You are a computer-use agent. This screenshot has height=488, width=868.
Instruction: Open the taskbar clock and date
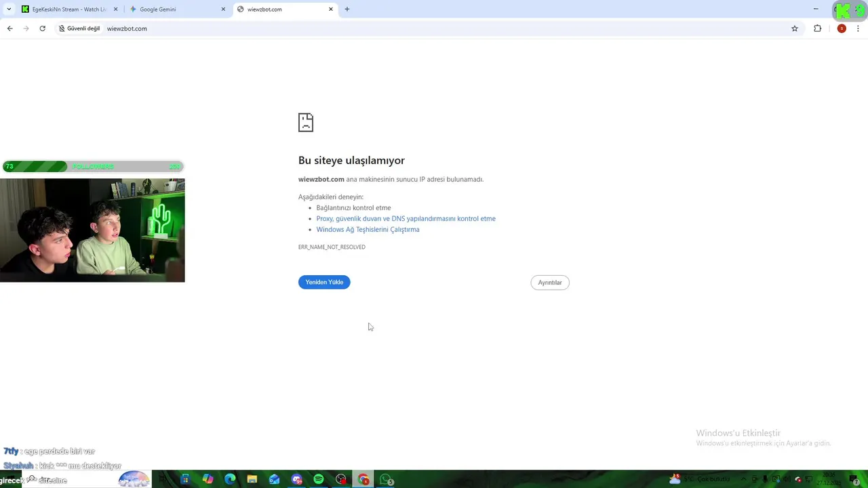coord(829,479)
